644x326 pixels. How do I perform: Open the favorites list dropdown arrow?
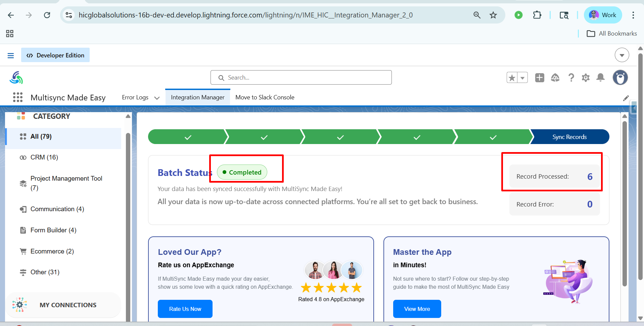[522, 78]
